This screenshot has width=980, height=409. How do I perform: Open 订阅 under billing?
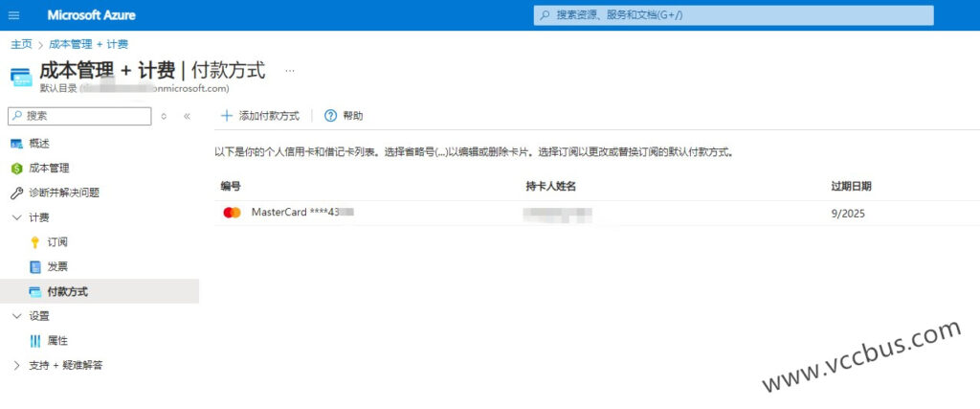57,242
